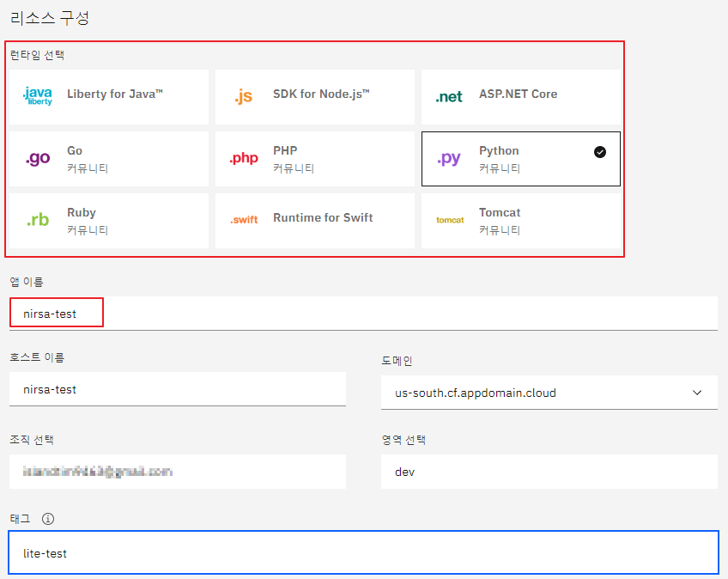Select PHP community runtime tile
The height and width of the screenshot is (579, 728).
[315, 159]
